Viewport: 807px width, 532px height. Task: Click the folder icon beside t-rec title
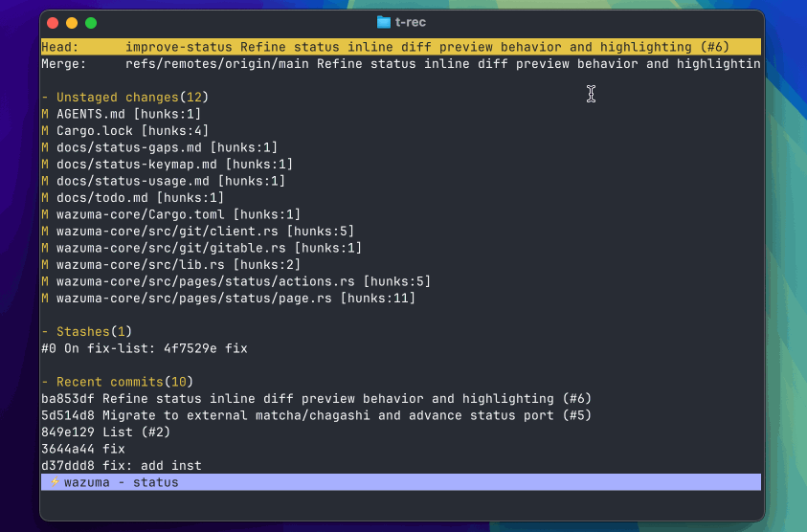[384, 22]
